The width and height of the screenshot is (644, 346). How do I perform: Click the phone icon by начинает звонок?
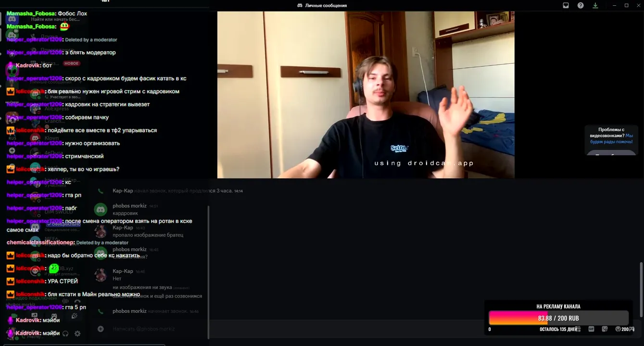point(101,311)
